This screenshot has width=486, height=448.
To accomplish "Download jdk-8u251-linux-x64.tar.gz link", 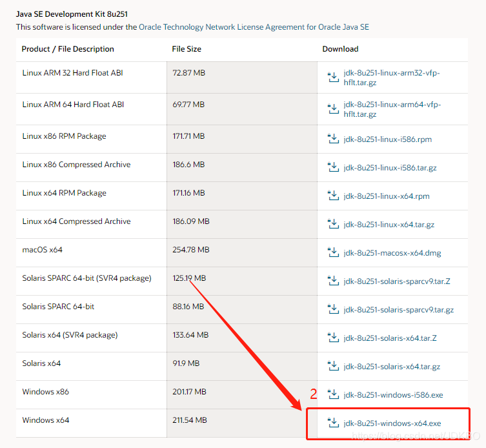I will [389, 225].
